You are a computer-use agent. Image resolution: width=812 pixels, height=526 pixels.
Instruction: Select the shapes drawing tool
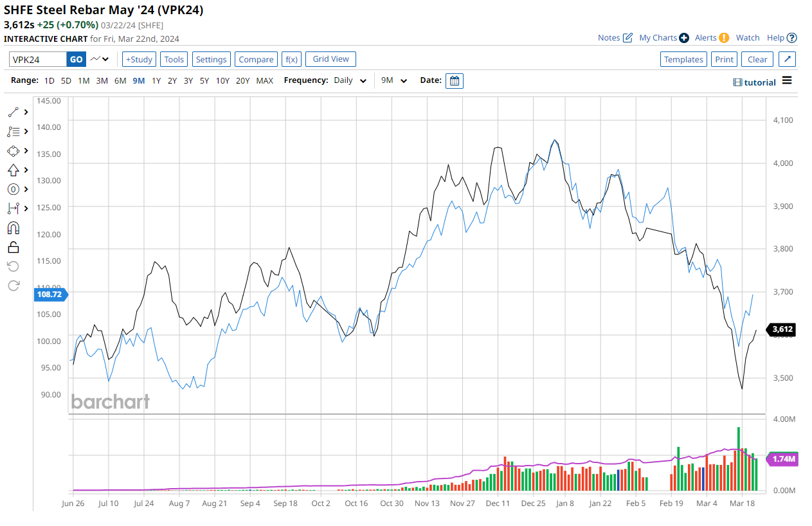pyautogui.click(x=14, y=150)
